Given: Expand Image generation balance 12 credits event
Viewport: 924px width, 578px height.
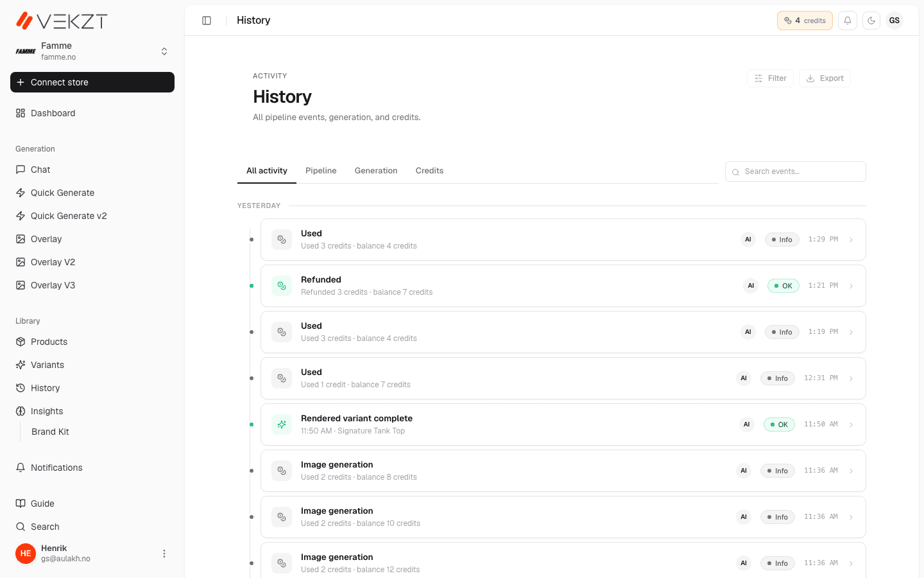Looking at the screenshot, I should tap(851, 564).
